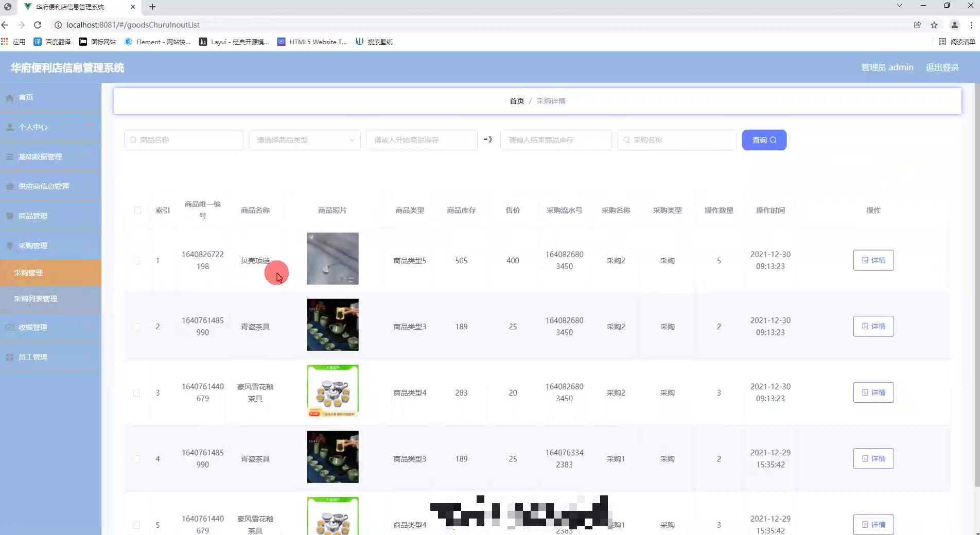Click the 管理员 admin label
This screenshot has height=535, width=980.
click(x=887, y=67)
